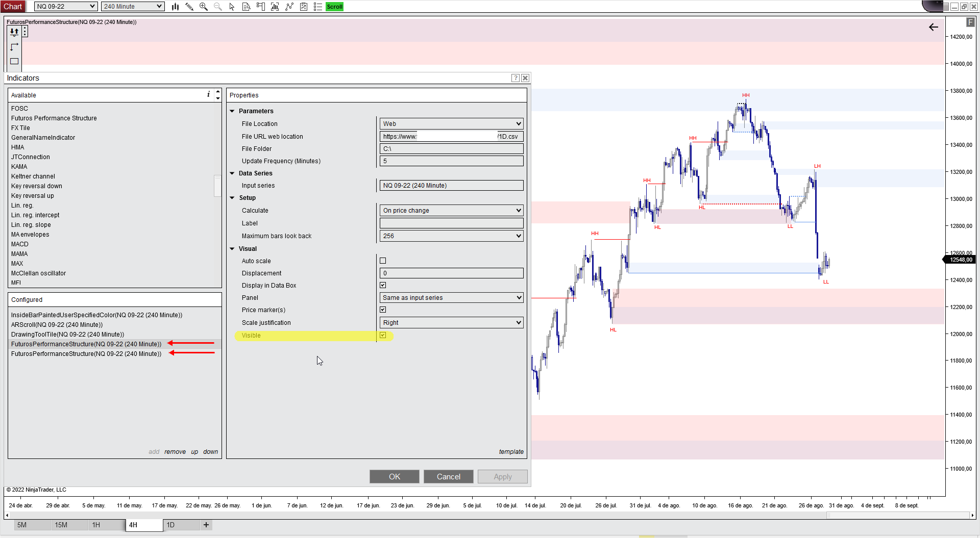Open Maximum bars look back dropdown
The image size is (980, 538).
(452, 236)
